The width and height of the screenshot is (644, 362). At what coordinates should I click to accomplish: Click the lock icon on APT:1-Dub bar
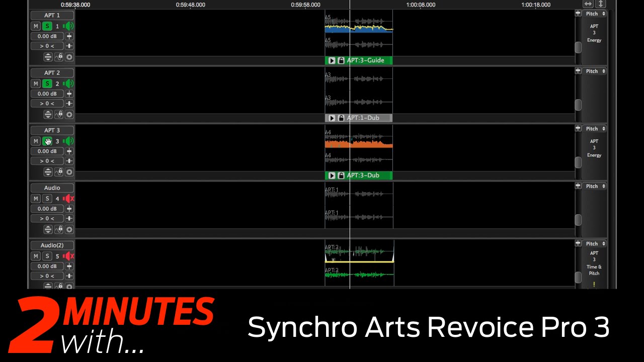[x=341, y=118]
